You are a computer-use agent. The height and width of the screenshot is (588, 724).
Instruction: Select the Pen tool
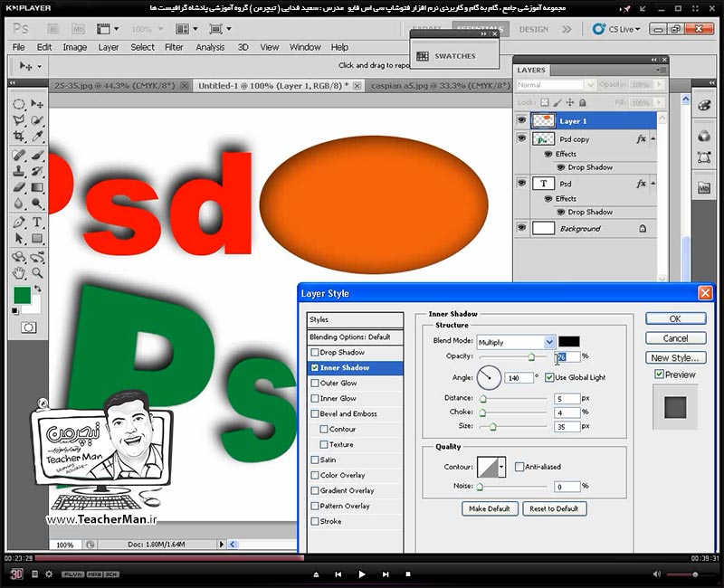point(18,222)
